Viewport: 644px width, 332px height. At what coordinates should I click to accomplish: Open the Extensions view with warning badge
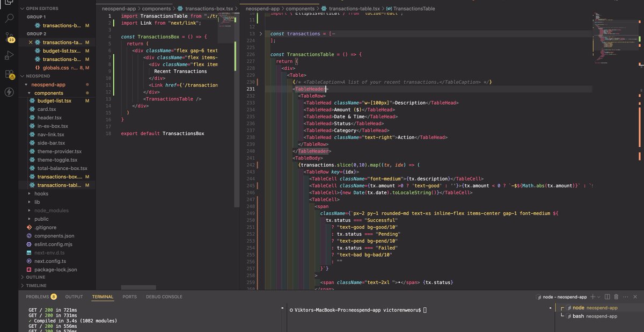[x=9, y=74]
